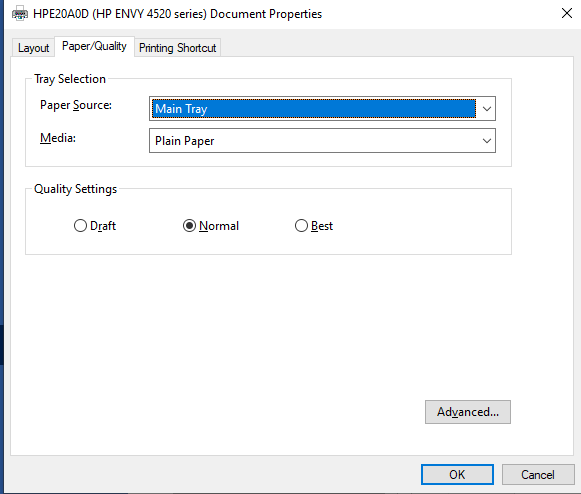The image size is (581, 494).
Task: Select the Normal quality radio button
Action: click(189, 226)
